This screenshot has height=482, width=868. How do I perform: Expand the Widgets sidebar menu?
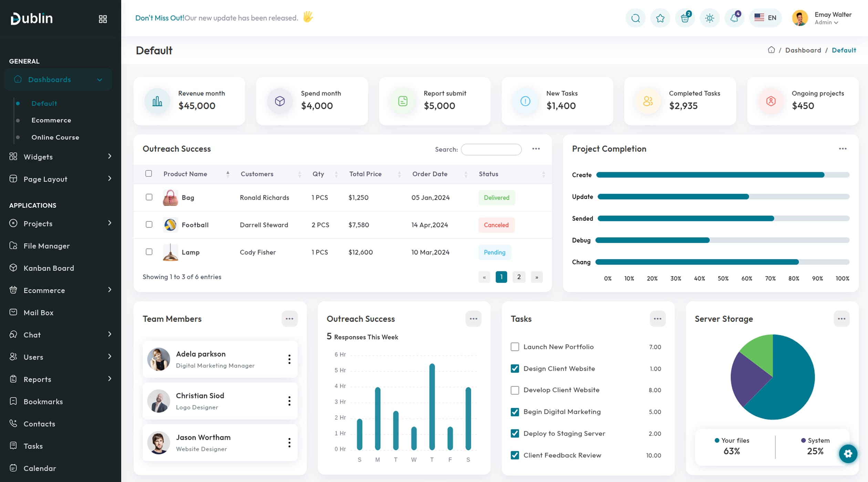60,157
